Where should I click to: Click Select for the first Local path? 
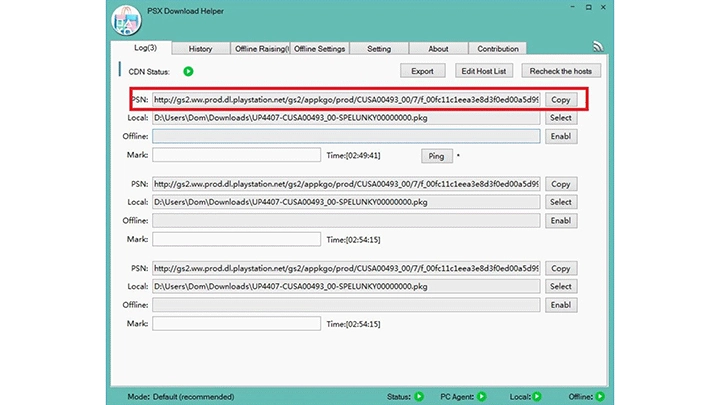pos(561,118)
